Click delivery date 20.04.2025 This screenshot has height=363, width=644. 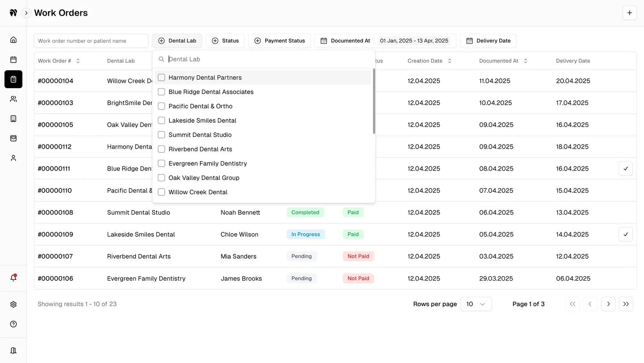click(x=573, y=81)
